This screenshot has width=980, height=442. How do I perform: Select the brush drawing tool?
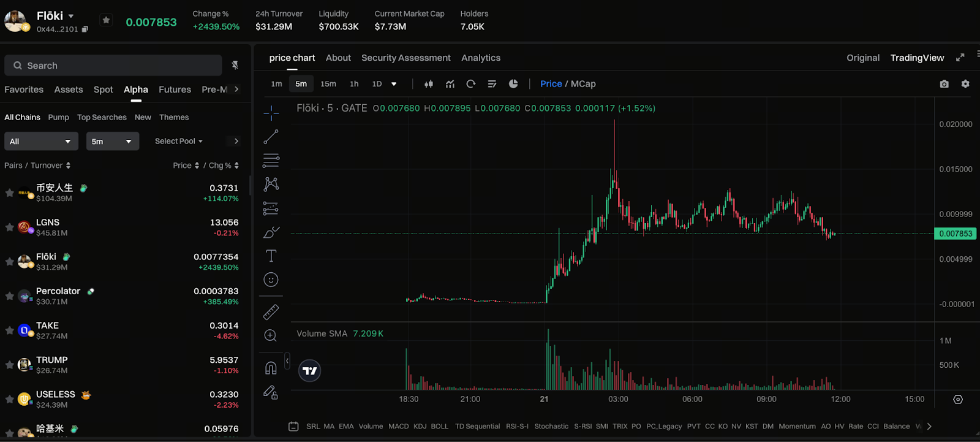coord(271,232)
